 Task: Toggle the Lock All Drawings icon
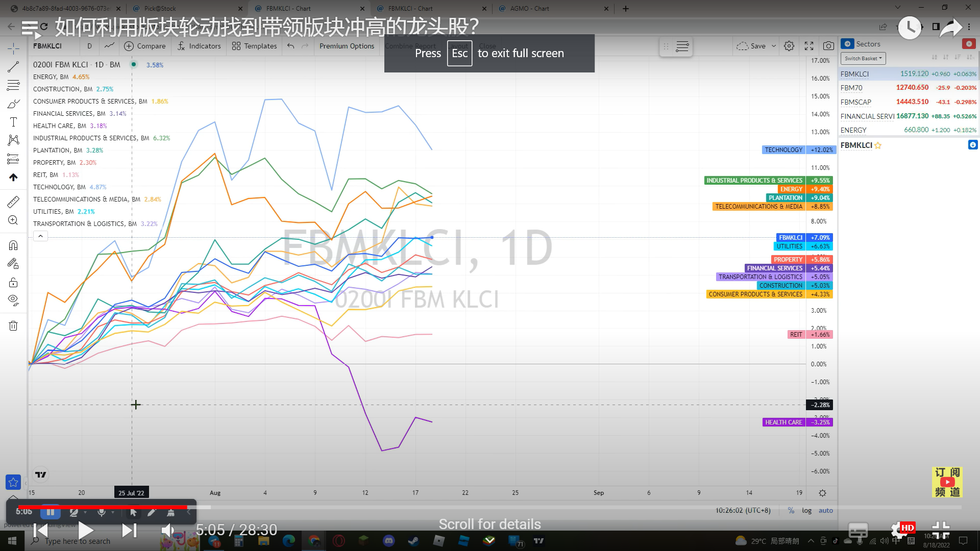coord(13,282)
